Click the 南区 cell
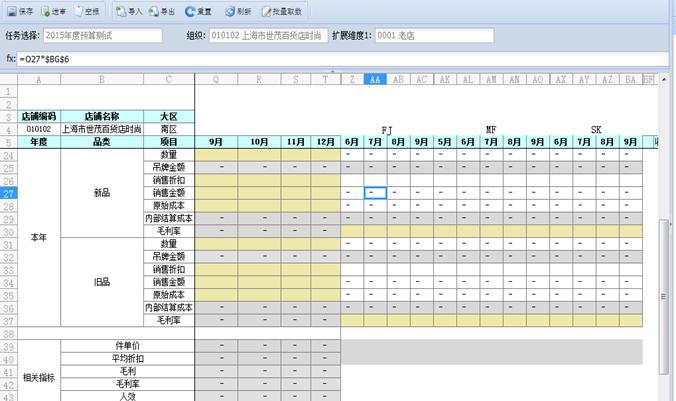676x401 pixels. 169,129
